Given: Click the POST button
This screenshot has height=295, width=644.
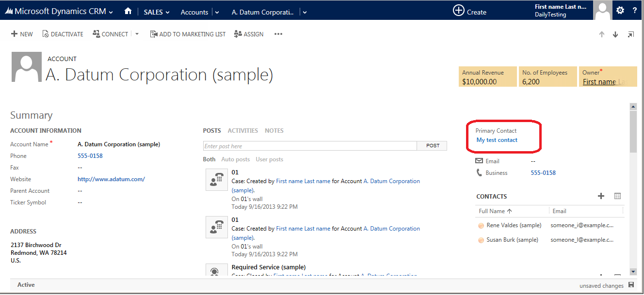Looking at the screenshot, I should (433, 146).
